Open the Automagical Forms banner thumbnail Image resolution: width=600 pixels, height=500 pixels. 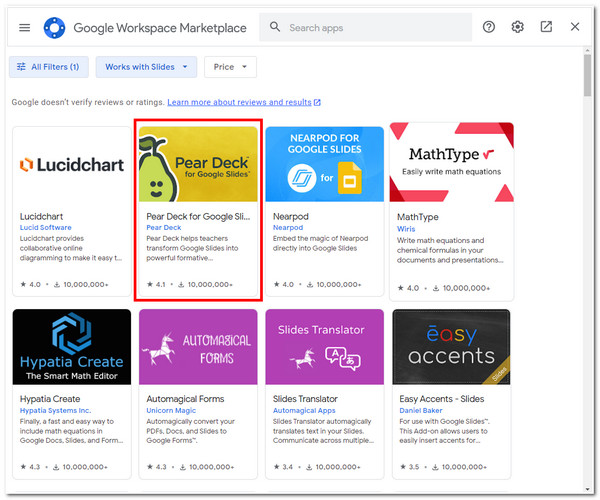pyautogui.click(x=198, y=347)
